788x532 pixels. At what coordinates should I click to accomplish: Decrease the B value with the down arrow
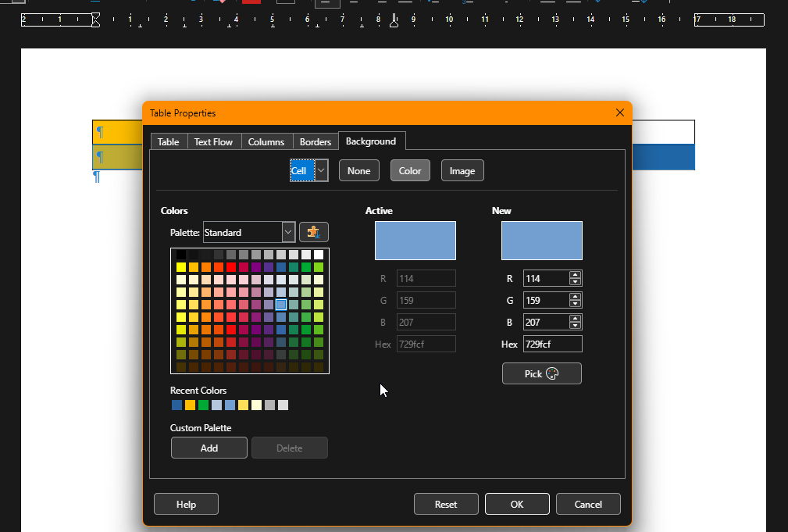click(576, 326)
